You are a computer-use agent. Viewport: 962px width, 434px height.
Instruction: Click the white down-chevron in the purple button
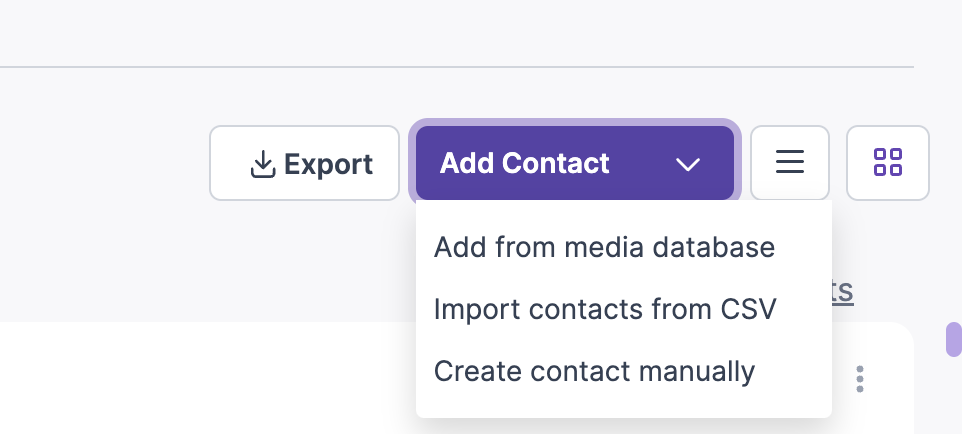coord(688,164)
